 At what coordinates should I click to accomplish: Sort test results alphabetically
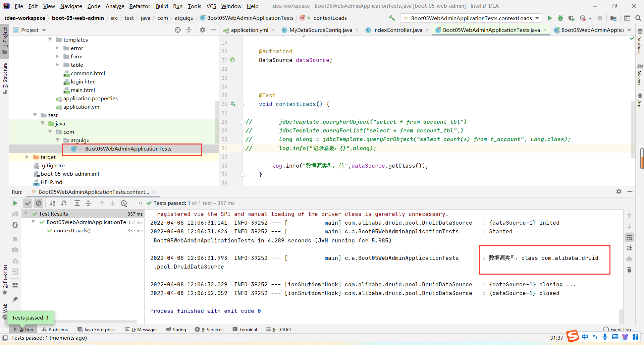click(52, 203)
